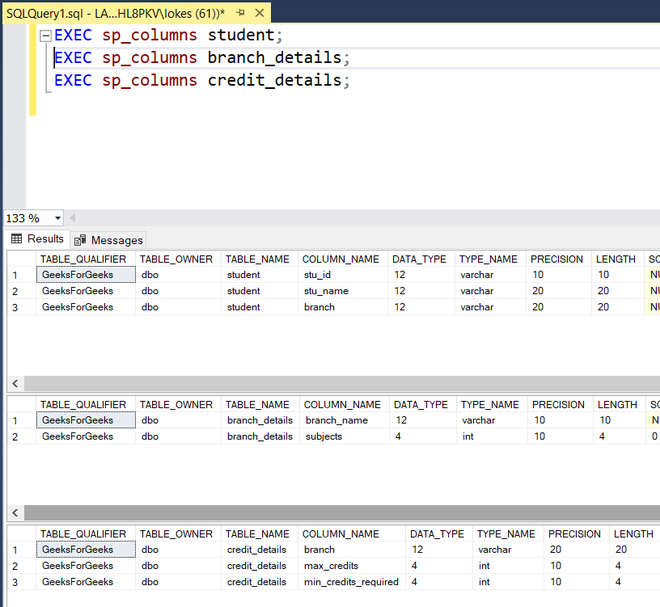Open the 133 % zoom dropdown

(x=58, y=218)
